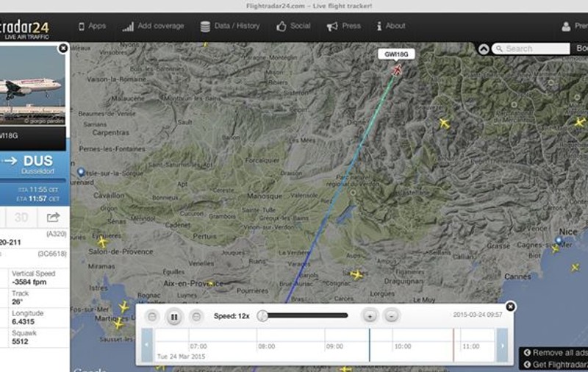Click the Cannes label on map
588x372 pixels.
coord(517,276)
